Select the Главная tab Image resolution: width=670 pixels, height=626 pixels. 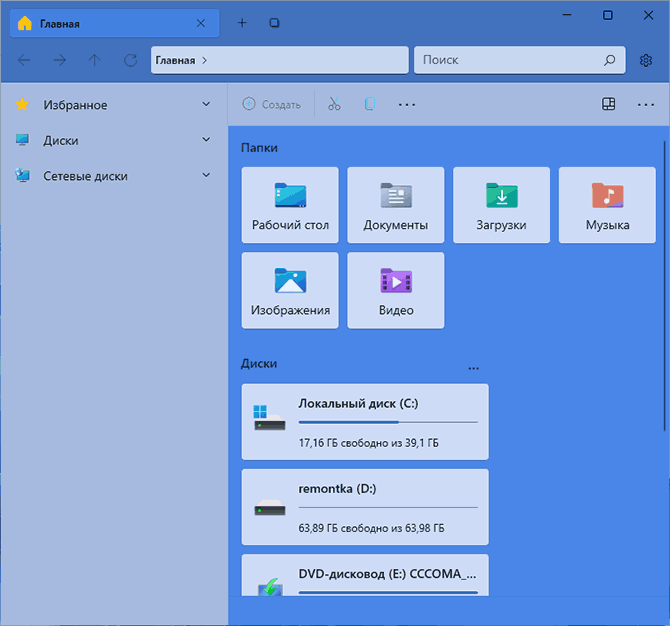tap(115, 23)
